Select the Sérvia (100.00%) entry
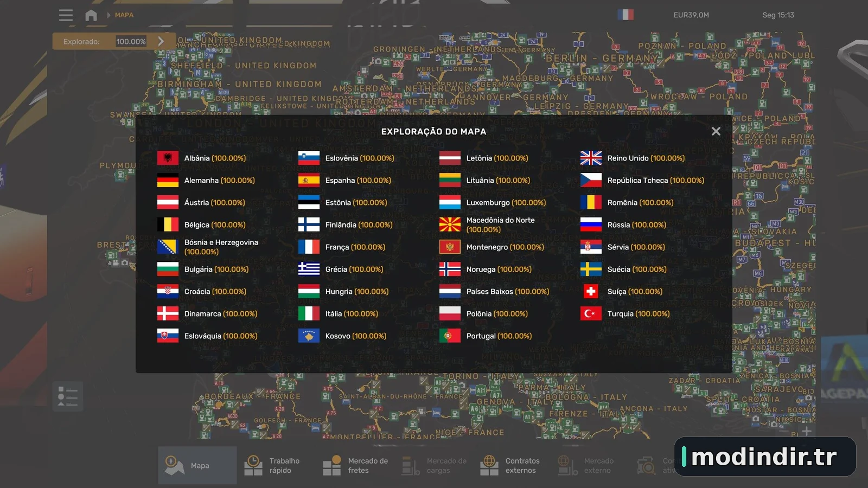Screen dimensions: 868x488 click(623, 247)
